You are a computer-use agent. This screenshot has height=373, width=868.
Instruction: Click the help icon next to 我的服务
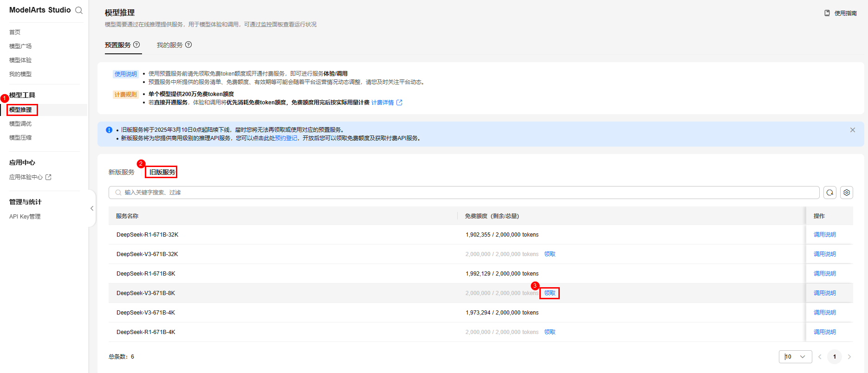tap(188, 45)
